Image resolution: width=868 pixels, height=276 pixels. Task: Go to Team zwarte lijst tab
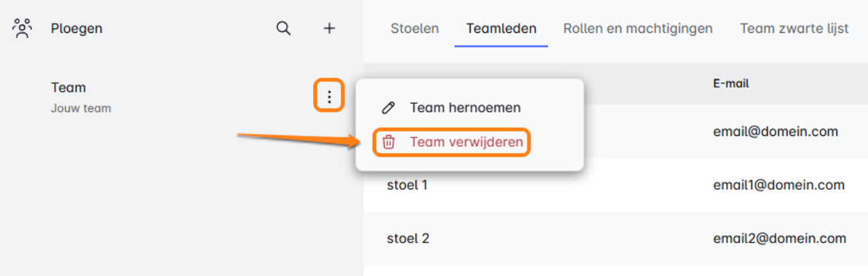tap(794, 28)
